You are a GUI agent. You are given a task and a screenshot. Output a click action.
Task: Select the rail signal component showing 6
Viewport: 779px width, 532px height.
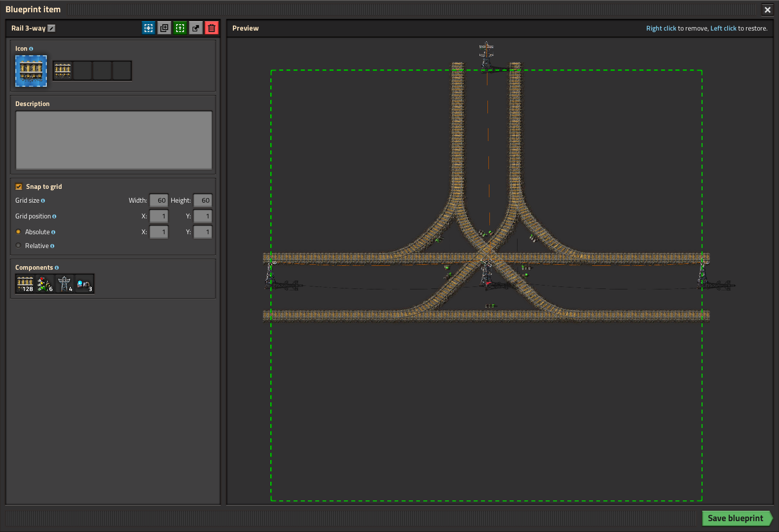point(45,284)
